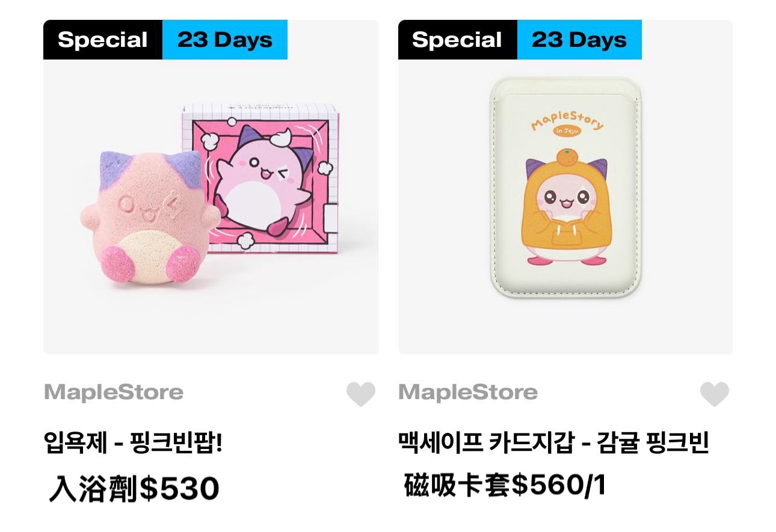Open the pink bath bomb product image
The height and width of the screenshot is (532, 776).
[x=211, y=187]
